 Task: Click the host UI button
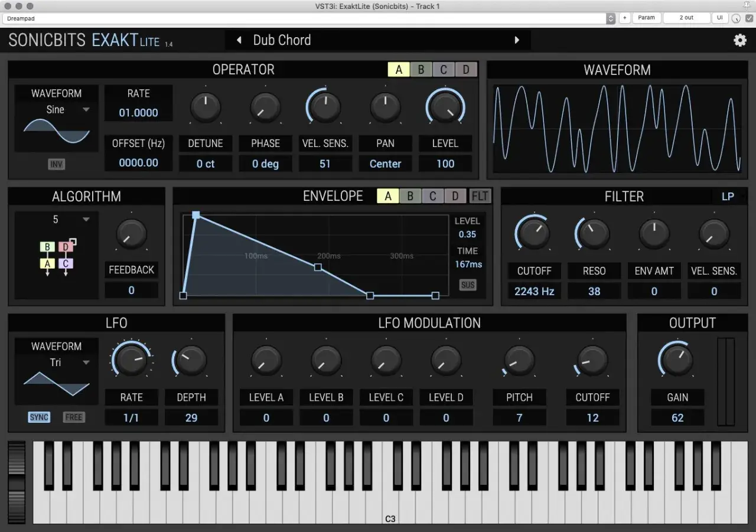pyautogui.click(x=719, y=18)
